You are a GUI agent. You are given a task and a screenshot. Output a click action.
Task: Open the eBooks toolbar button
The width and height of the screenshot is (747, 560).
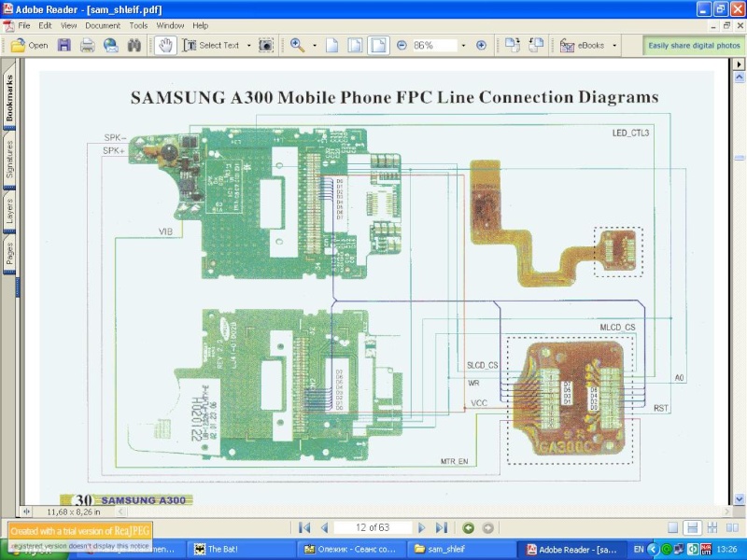pos(582,45)
